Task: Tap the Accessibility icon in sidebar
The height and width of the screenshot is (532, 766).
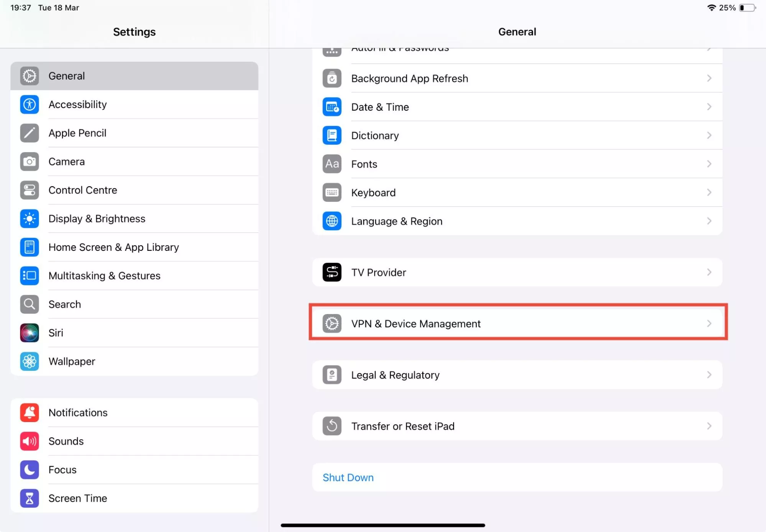Action: (30, 105)
